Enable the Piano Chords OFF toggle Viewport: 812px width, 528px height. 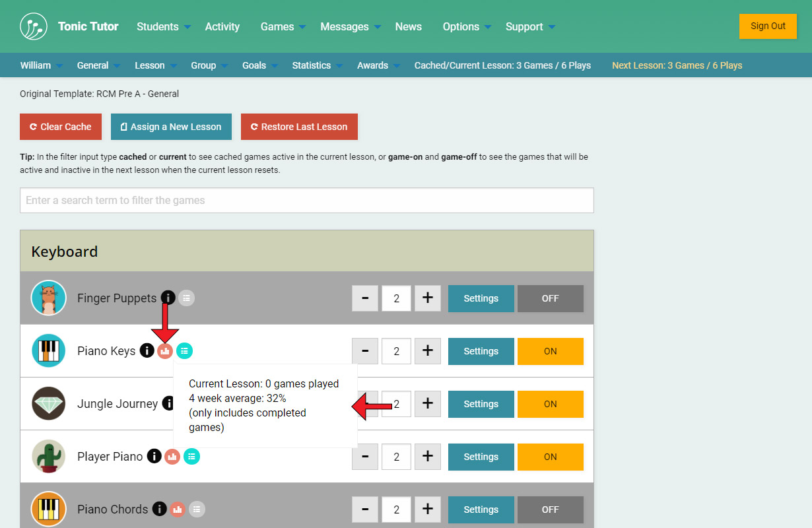click(x=550, y=510)
